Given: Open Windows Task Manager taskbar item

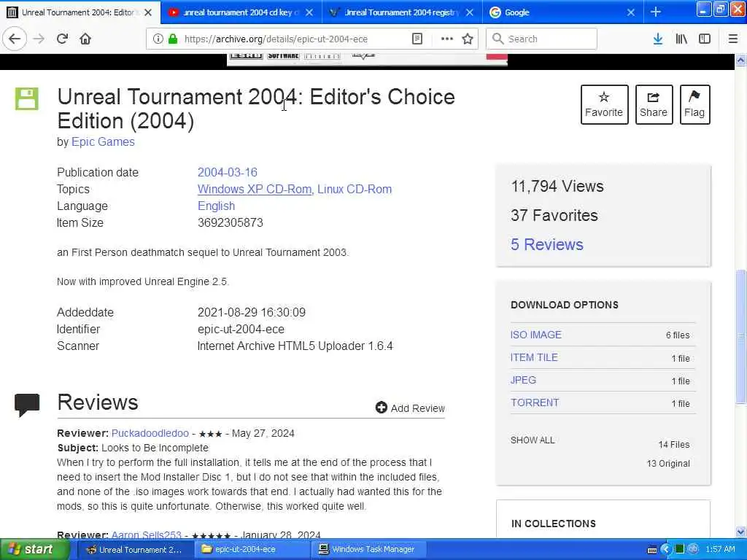Looking at the screenshot, I should 368,550.
